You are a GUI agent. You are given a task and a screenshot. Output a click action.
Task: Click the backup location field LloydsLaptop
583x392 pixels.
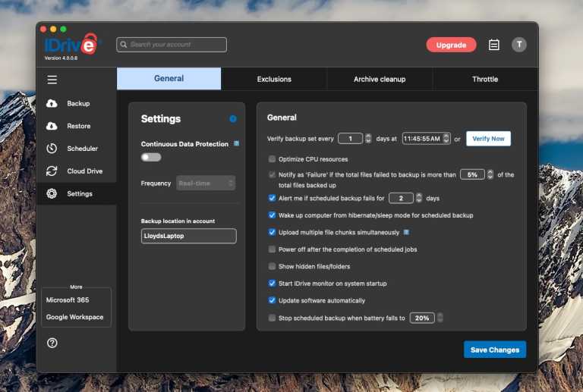pos(189,236)
